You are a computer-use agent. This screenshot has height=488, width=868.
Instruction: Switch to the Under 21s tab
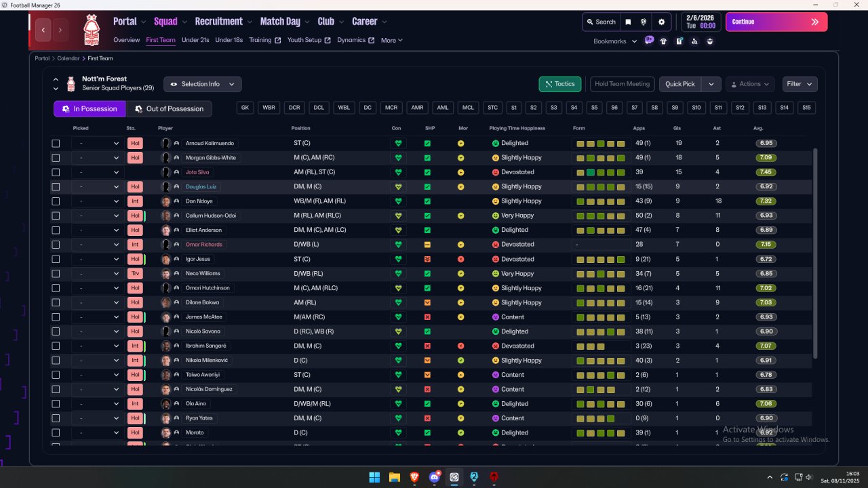[195, 40]
